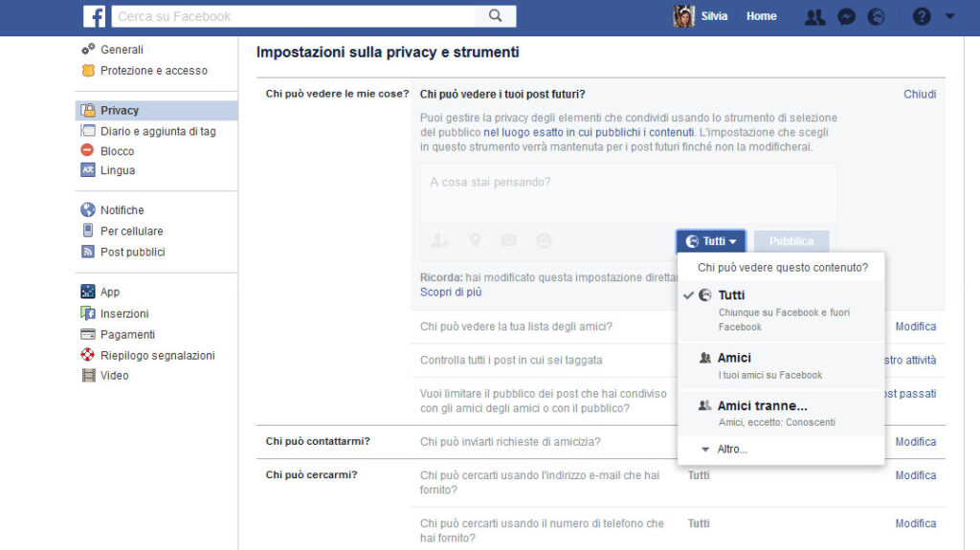Click the Privacy padlock icon
Image resolution: width=980 pixels, height=550 pixels.
(88, 110)
